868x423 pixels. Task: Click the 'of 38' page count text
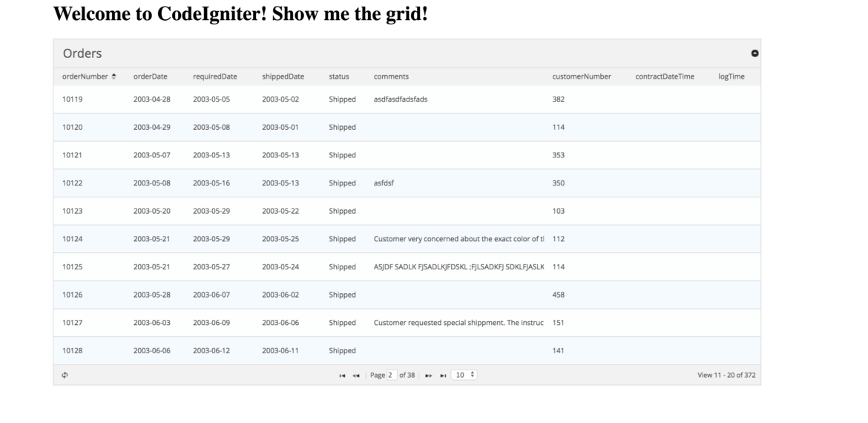point(407,375)
